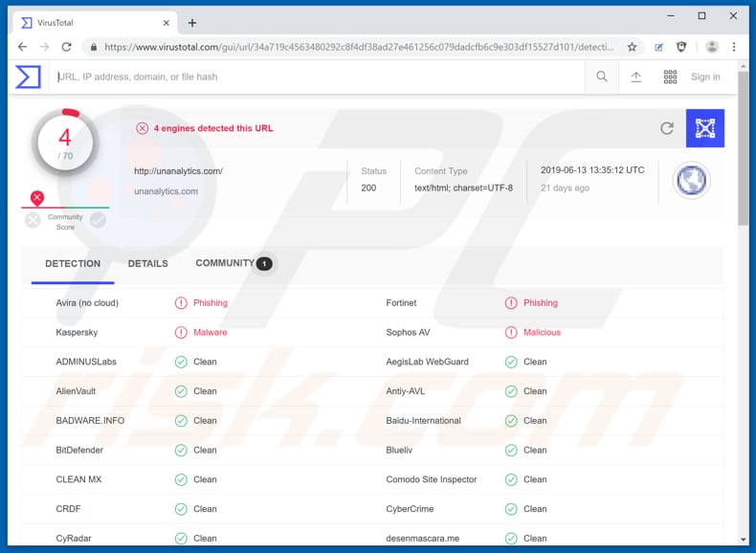Open the apps grid icon
Viewport: 756px width, 553px height.
pyautogui.click(x=670, y=77)
